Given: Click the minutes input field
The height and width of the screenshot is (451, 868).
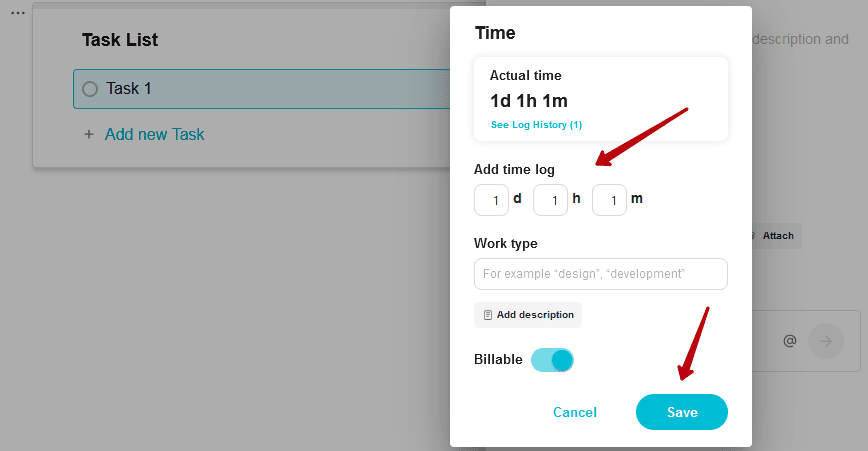Looking at the screenshot, I should [x=609, y=200].
